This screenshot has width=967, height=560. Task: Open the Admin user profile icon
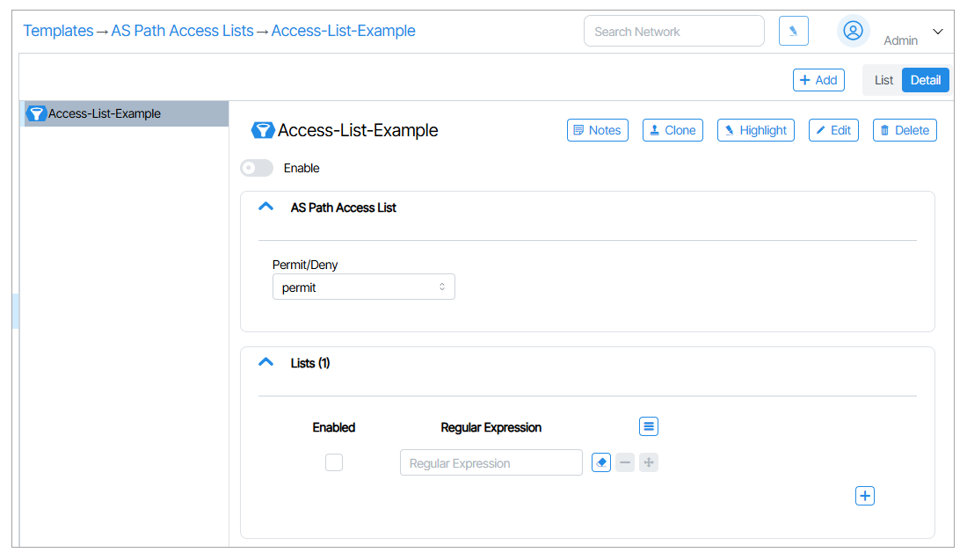(853, 31)
